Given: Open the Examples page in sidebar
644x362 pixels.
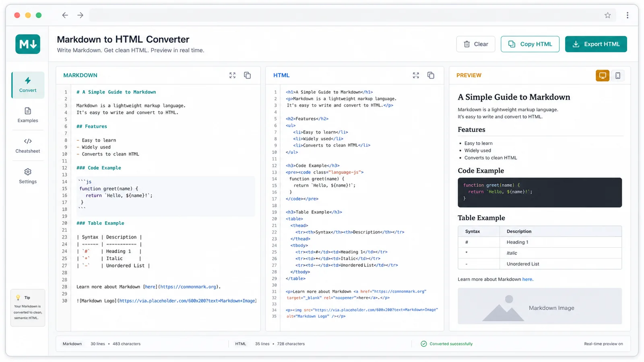Looking at the screenshot, I should [28, 115].
